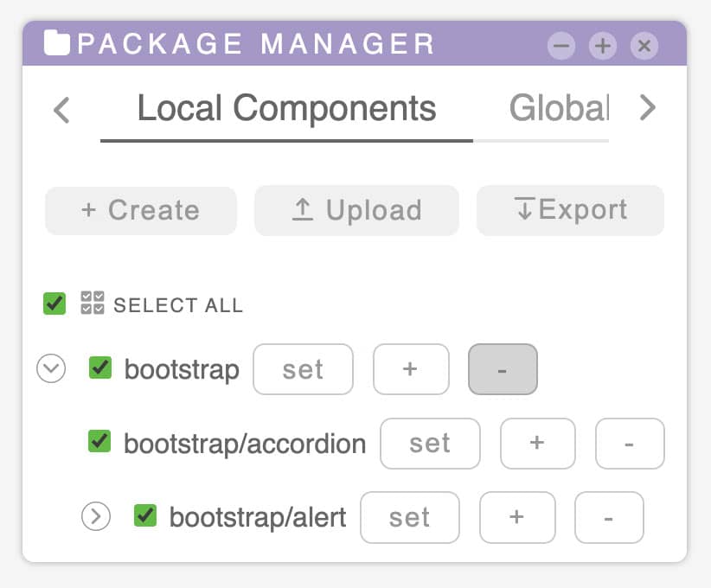
Task: Click minus button for bootstrap/accordion
Action: (630, 444)
